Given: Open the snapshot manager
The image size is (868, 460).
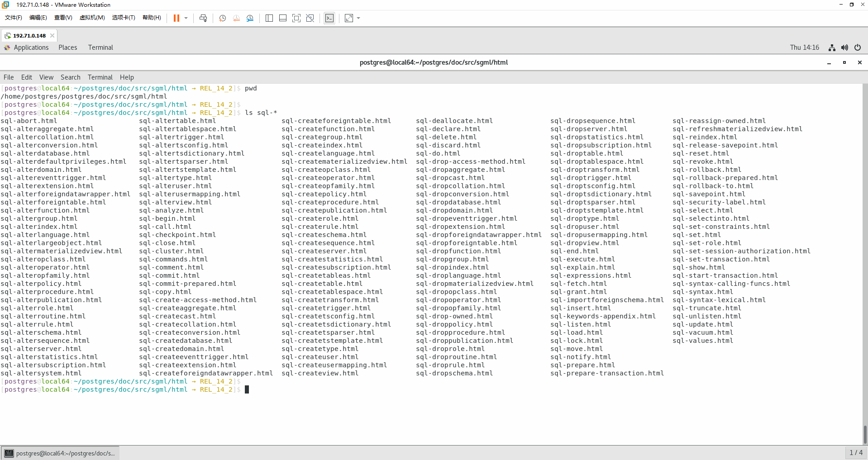Looking at the screenshot, I should tap(250, 18).
